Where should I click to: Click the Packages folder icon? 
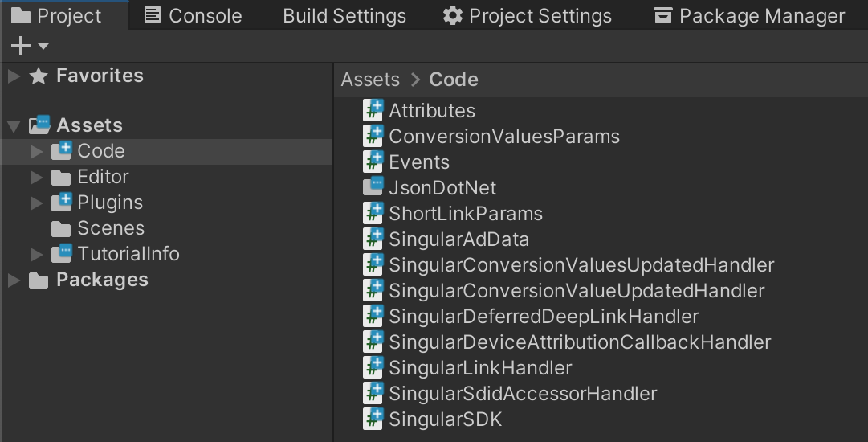[39, 280]
